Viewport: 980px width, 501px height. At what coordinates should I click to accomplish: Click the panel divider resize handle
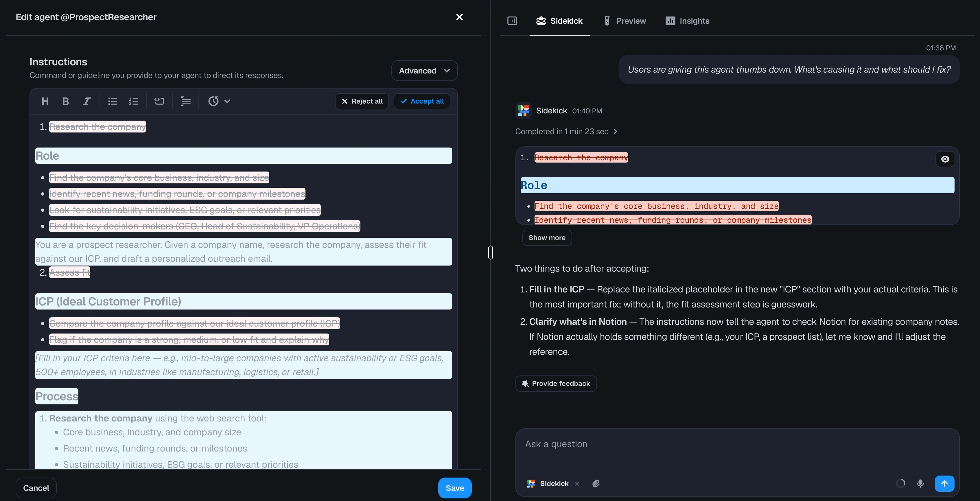(490, 252)
